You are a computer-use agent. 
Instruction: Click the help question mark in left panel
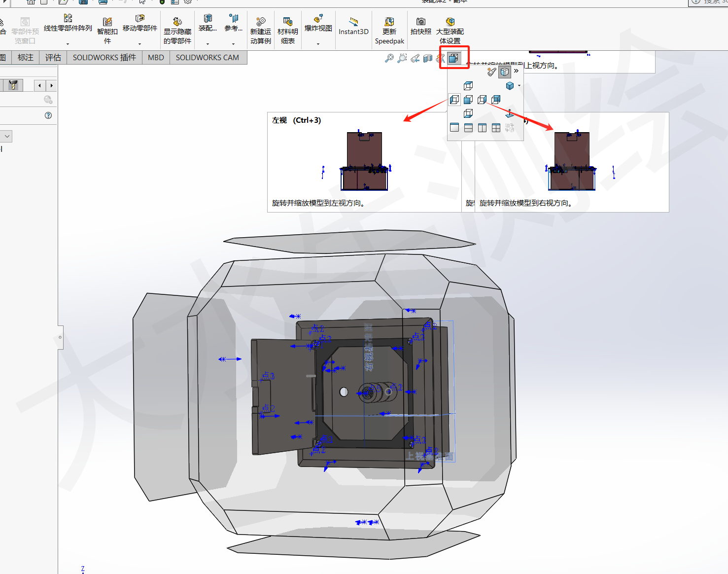tap(48, 115)
